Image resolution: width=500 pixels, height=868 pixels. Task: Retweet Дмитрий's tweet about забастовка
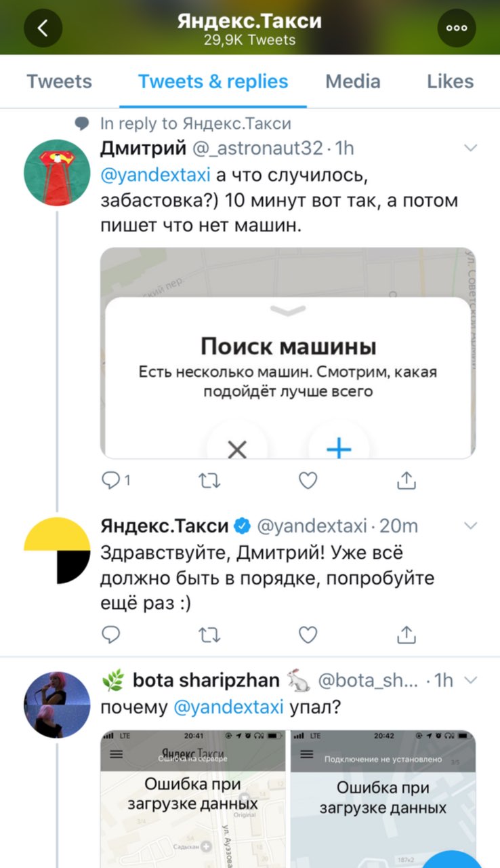pos(209,480)
